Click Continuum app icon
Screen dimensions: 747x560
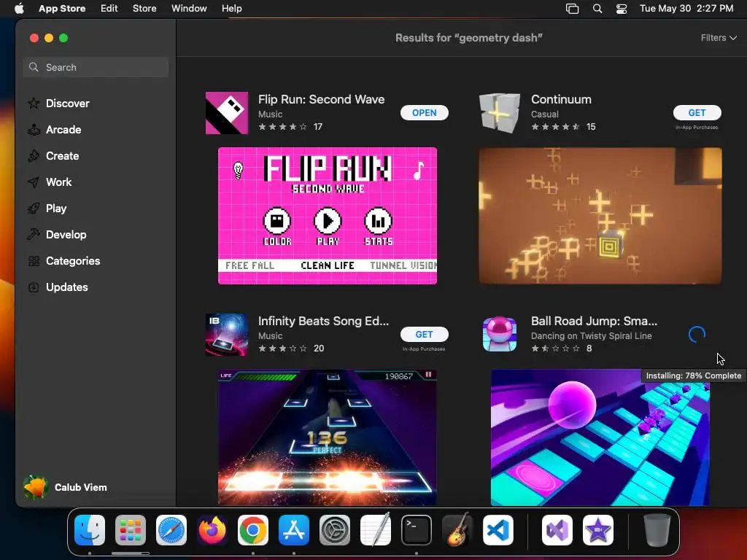point(499,113)
